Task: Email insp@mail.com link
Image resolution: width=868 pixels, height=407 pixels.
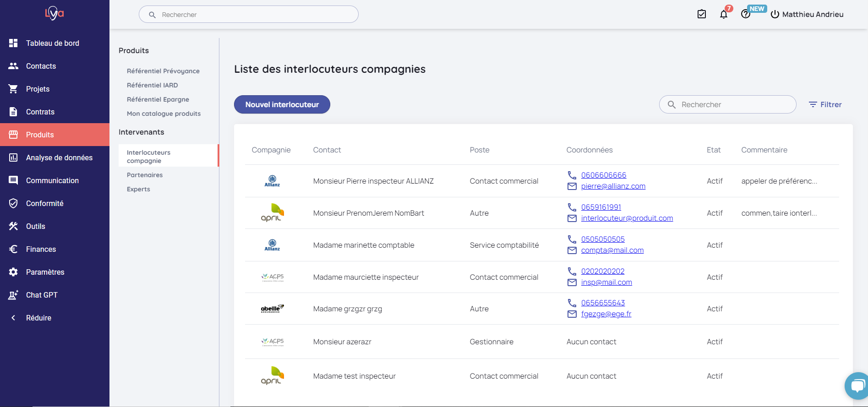Action: click(x=606, y=282)
